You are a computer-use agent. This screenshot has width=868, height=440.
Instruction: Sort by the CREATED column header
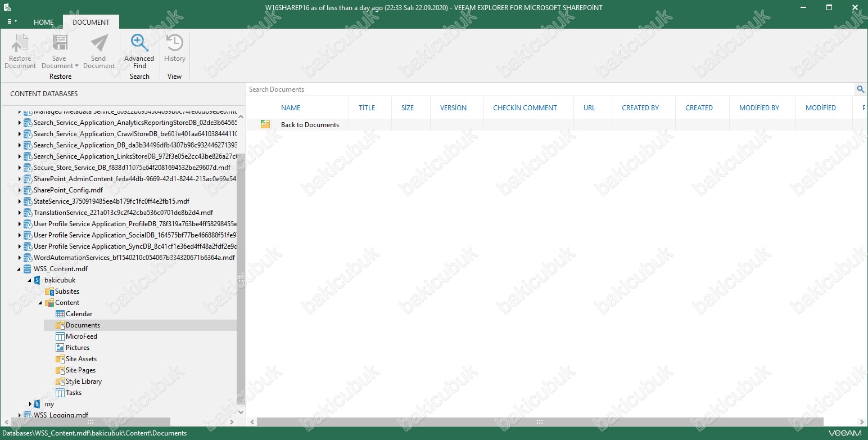[x=699, y=107]
